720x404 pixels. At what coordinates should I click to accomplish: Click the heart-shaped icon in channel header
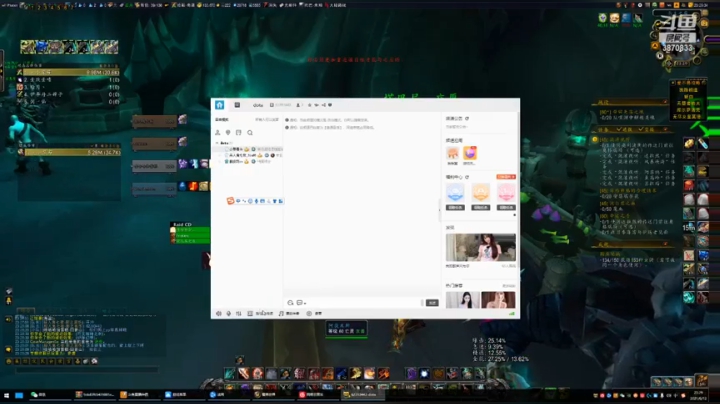pyautogui.click(x=330, y=105)
